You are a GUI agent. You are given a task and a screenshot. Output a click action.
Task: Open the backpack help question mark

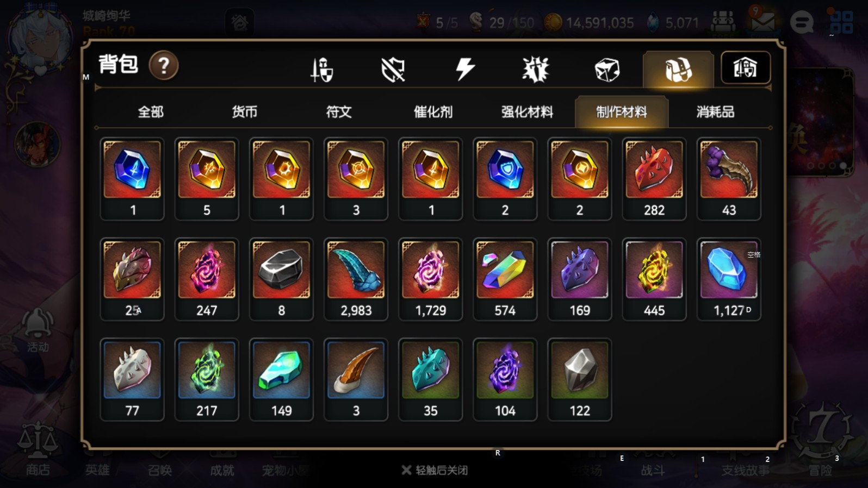click(164, 66)
